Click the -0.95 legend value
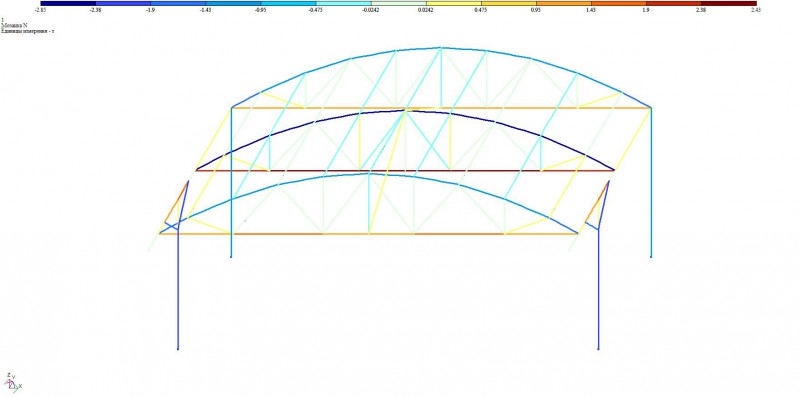The height and width of the screenshot is (397, 800). (261, 10)
